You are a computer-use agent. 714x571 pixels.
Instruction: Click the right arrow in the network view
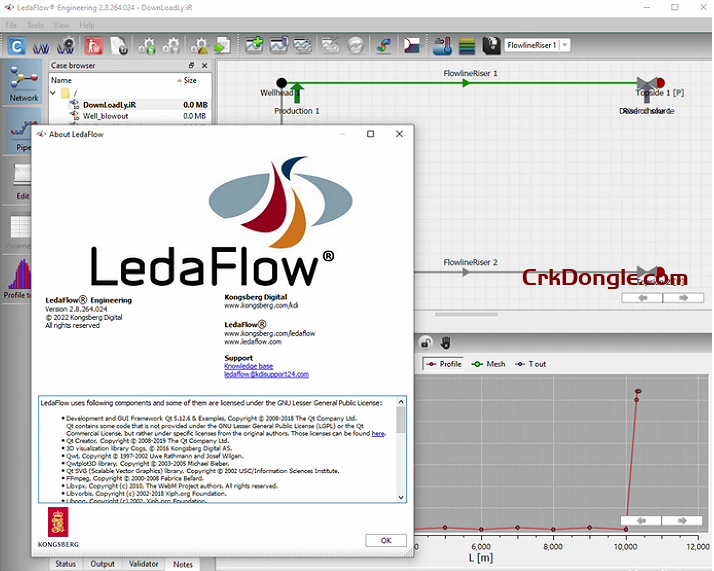click(x=683, y=298)
